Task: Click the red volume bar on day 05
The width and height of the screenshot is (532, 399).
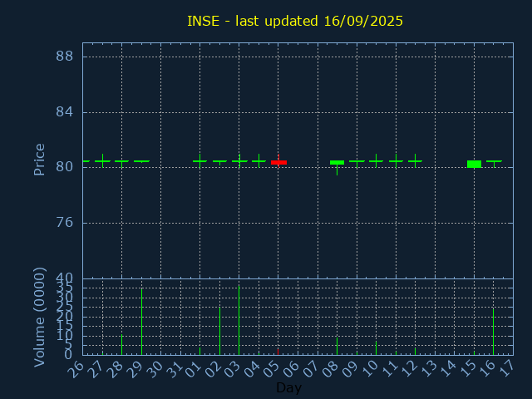Action: [278, 352]
